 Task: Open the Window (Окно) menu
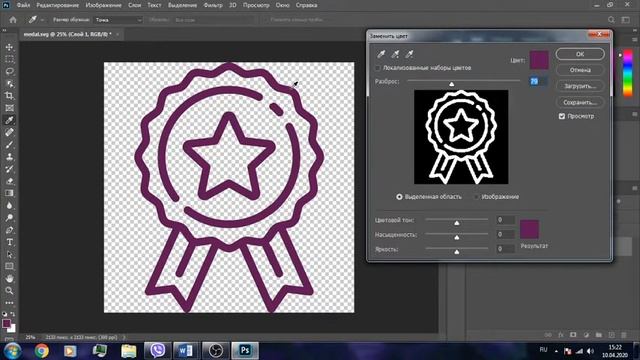[x=282, y=5]
